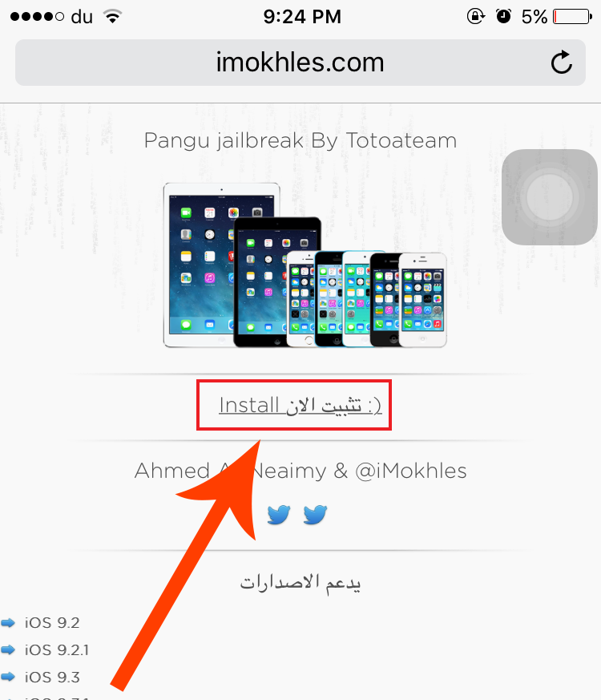Click the right Twitter bird icon

click(x=315, y=515)
